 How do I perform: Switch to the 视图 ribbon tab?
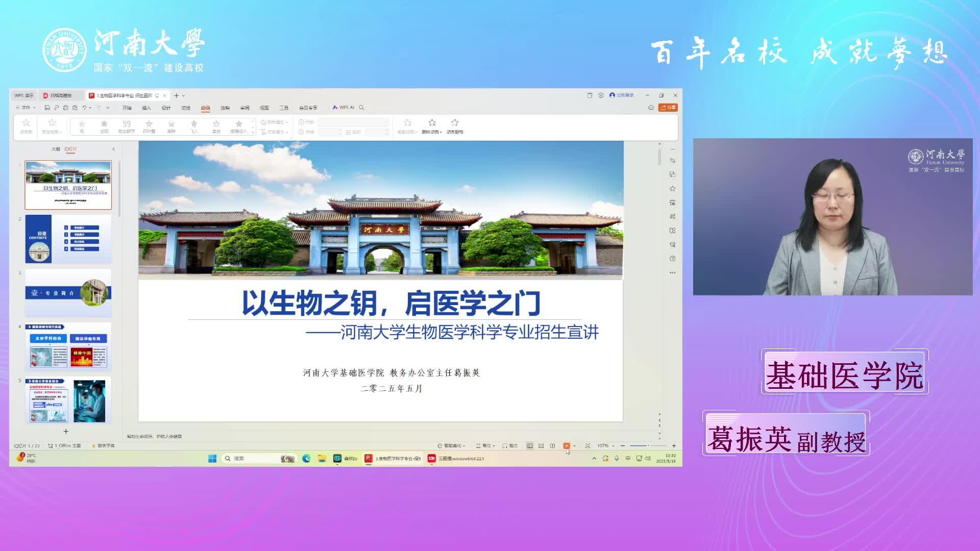pyautogui.click(x=264, y=108)
